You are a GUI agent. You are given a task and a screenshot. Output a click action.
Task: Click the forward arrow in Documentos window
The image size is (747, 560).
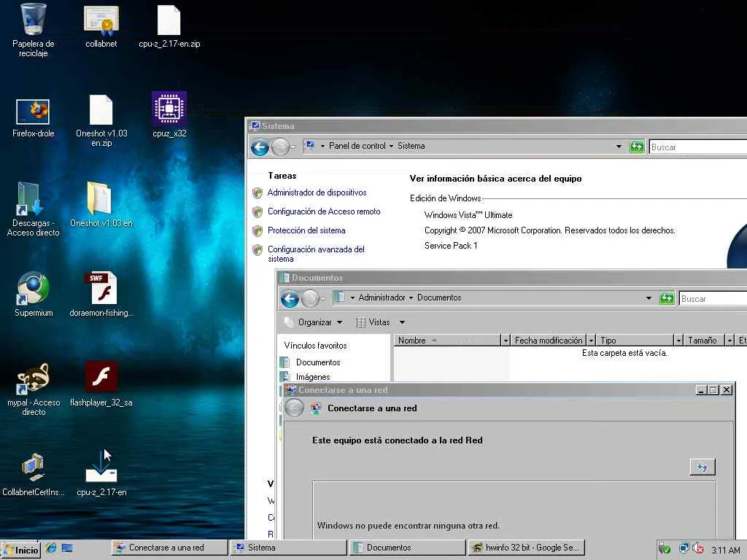[x=310, y=299]
